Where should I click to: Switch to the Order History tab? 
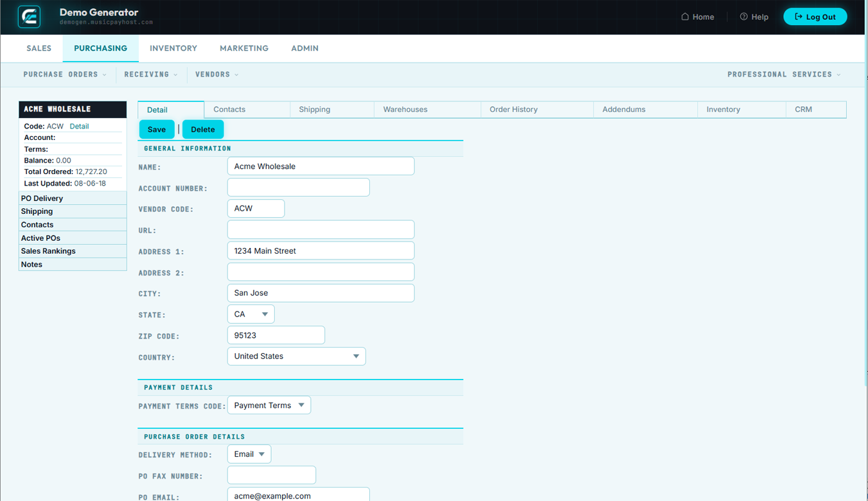[537, 109]
